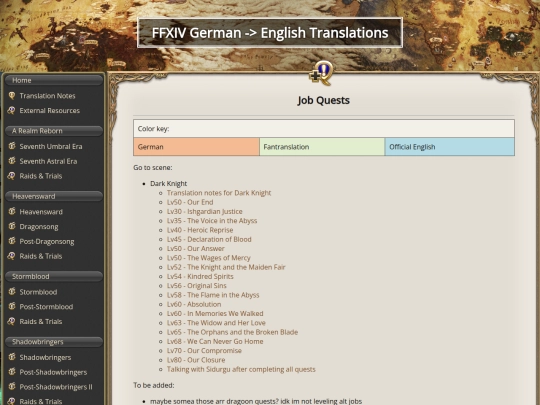The height and width of the screenshot is (405, 540).
Task: Open the Home section header
Action: click(54, 80)
